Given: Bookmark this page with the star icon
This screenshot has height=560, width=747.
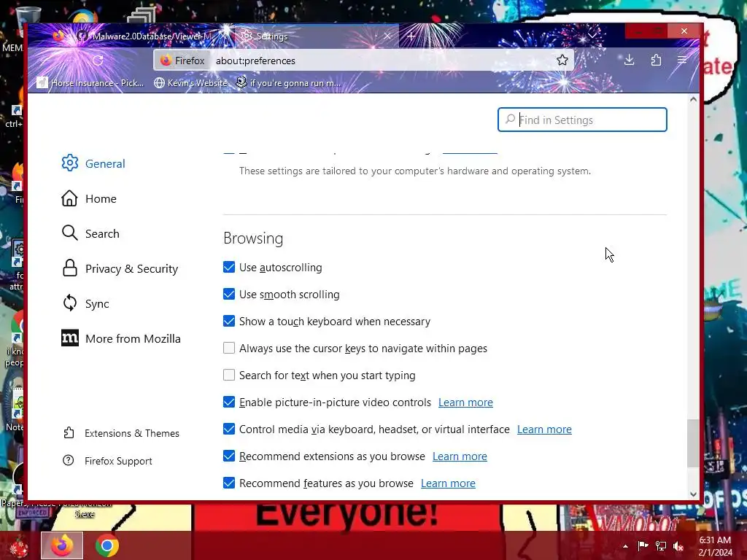Looking at the screenshot, I should pos(562,60).
